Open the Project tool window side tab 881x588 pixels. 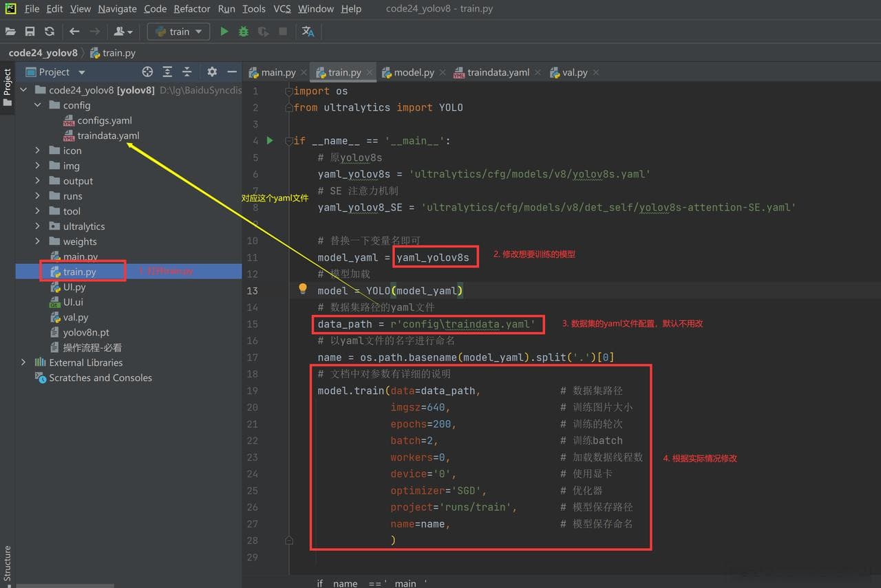pyautogui.click(x=8, y=86)
